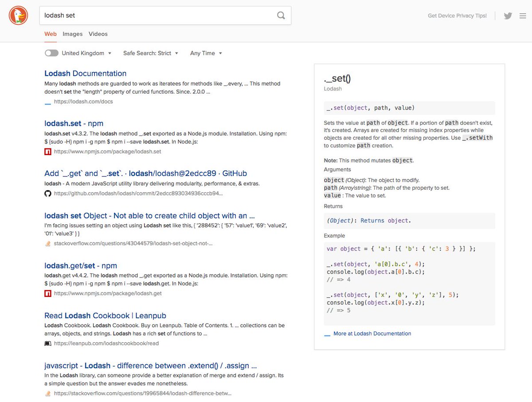Viewport: 532px width, 402px height.
Task: Click the Example label in info panel
Action: pos(334,236)
